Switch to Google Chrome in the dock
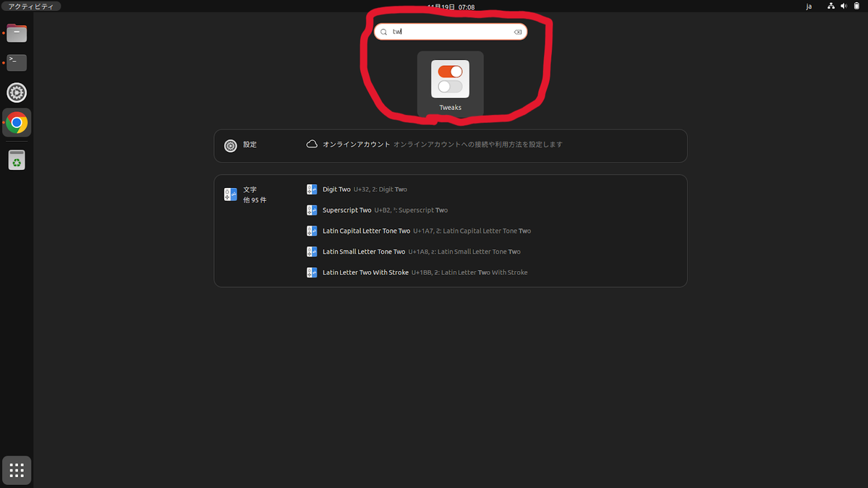Screen dimensions: 868x488 (17, 123)
